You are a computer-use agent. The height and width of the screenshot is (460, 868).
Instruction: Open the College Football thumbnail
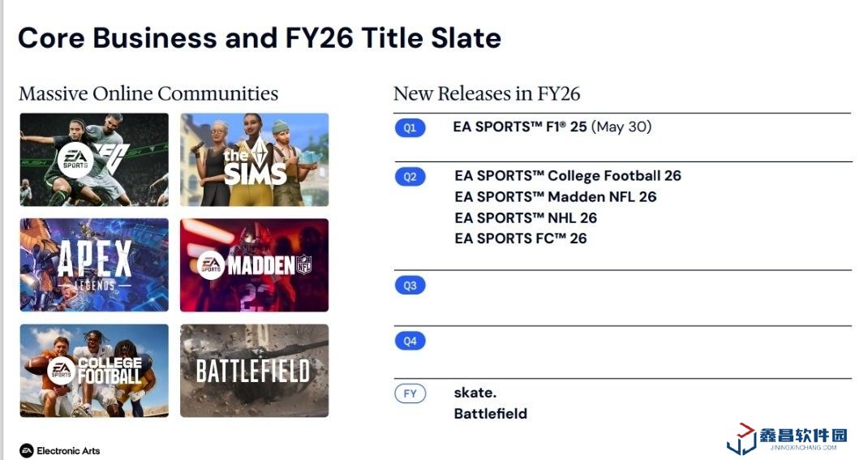click(94, 371)
